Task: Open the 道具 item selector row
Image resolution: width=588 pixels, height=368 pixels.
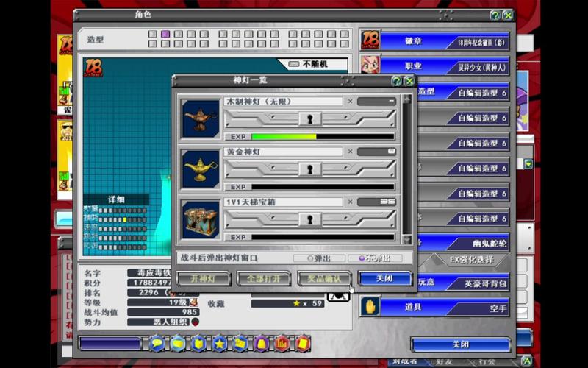Action: tap(444, 307)
